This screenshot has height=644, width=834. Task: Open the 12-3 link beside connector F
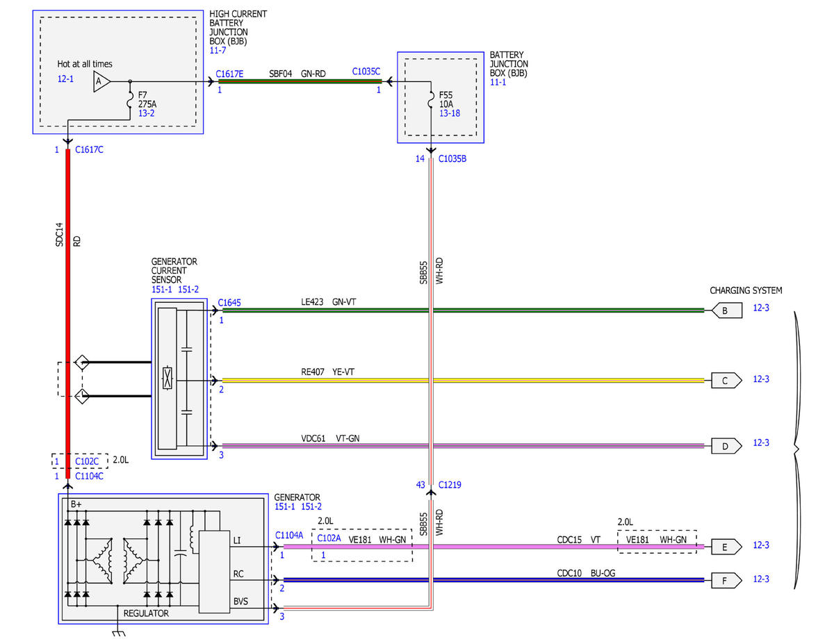click(x=762, y=579)
